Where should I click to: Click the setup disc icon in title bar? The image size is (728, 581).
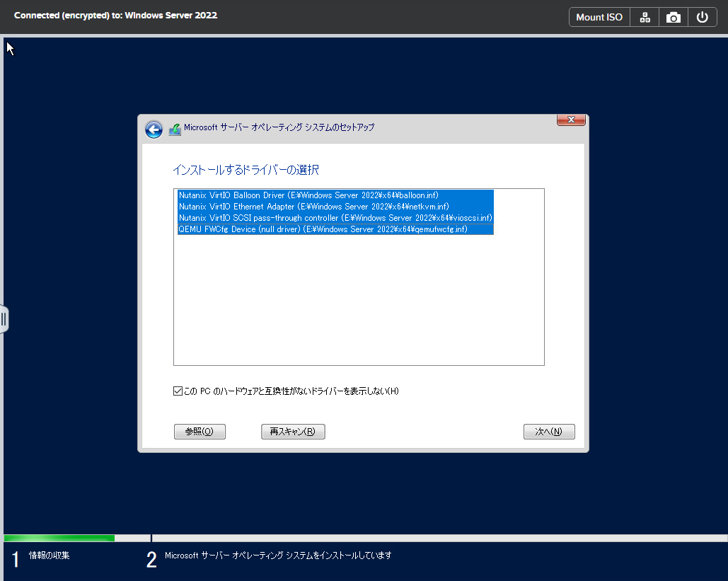175,129
